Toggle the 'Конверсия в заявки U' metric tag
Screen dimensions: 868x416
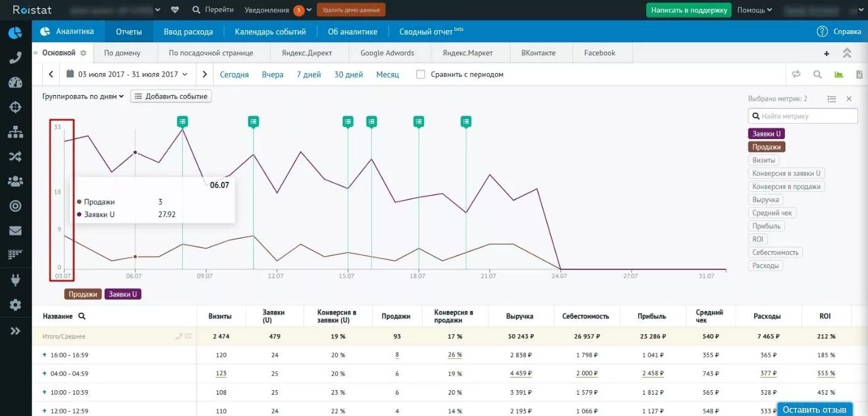click(x=787, y=173)
